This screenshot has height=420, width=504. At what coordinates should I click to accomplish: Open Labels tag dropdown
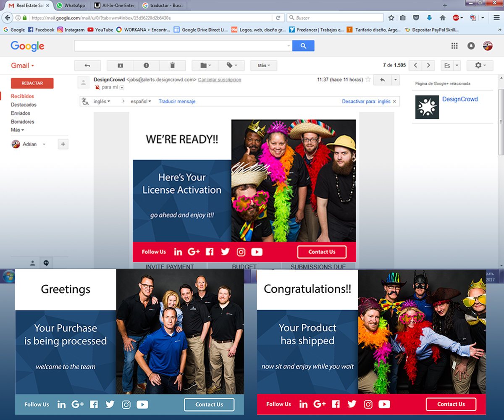click(231, 66)
